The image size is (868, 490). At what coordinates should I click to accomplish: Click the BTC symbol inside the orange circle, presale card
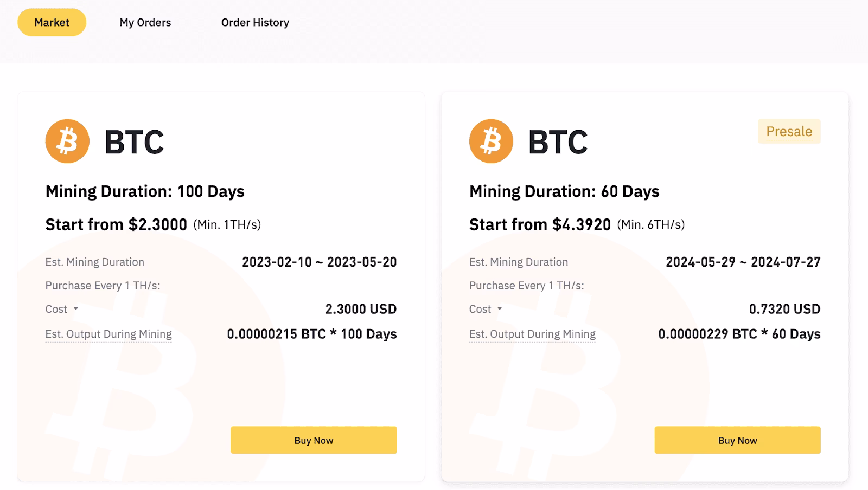click(490, 140)
